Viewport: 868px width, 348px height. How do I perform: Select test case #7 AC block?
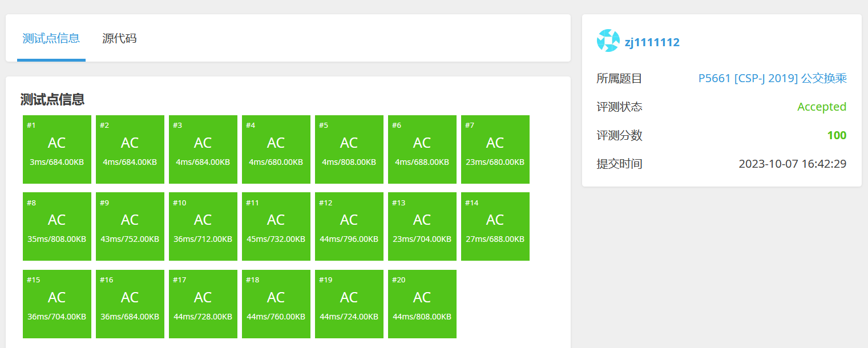[495, 149]
